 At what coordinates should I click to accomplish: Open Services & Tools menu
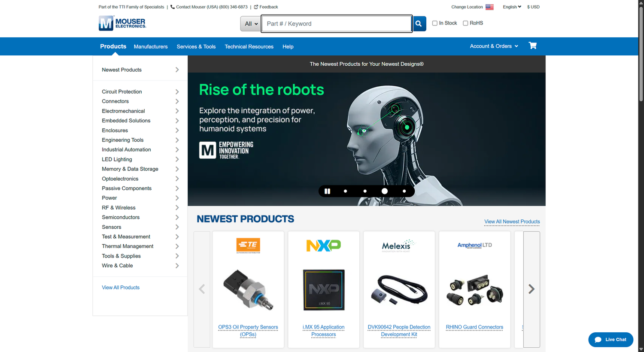click(x=196, y=47)
